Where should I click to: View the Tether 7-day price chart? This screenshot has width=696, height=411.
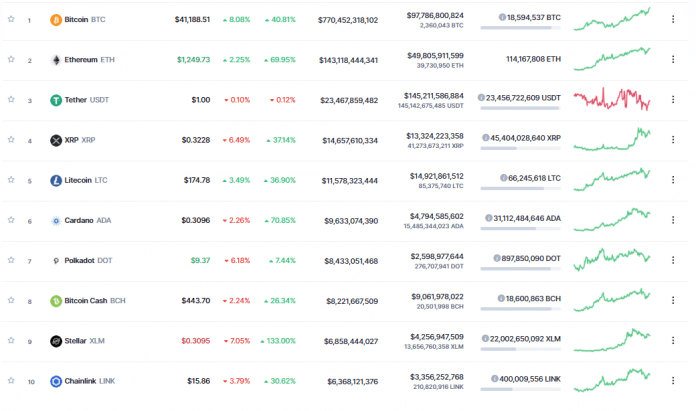612,100
